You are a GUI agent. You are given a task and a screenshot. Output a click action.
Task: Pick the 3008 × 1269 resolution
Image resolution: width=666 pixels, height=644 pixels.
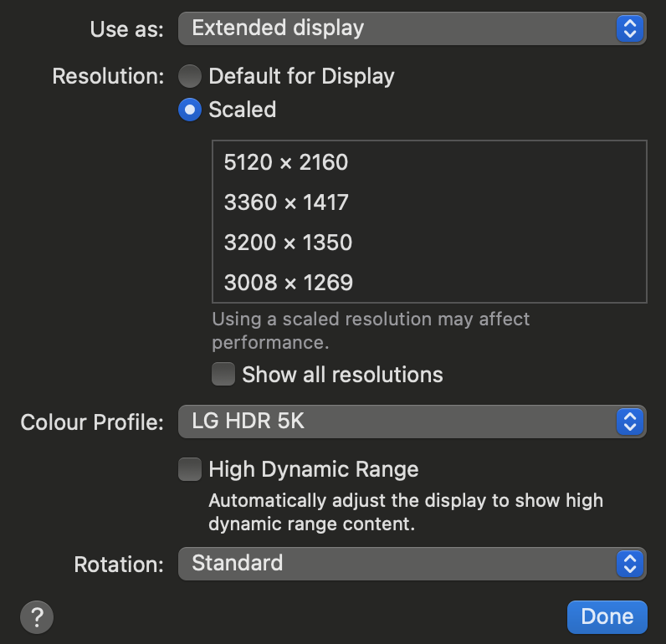[288, 283]
